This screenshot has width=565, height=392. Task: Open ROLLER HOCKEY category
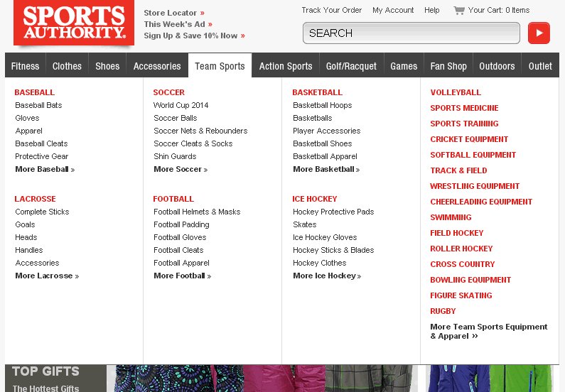point(461,249)
